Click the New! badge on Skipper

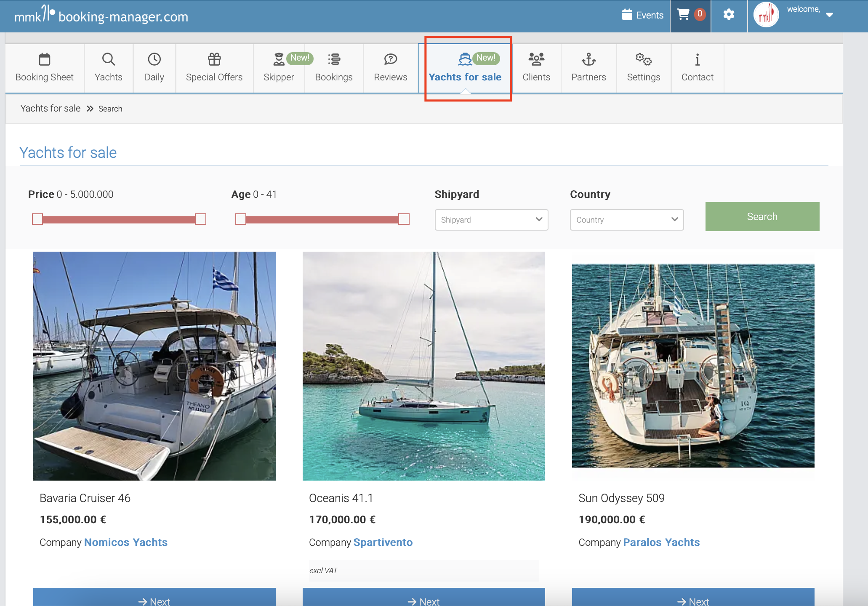pyautogui.click(x=300, y=58)
